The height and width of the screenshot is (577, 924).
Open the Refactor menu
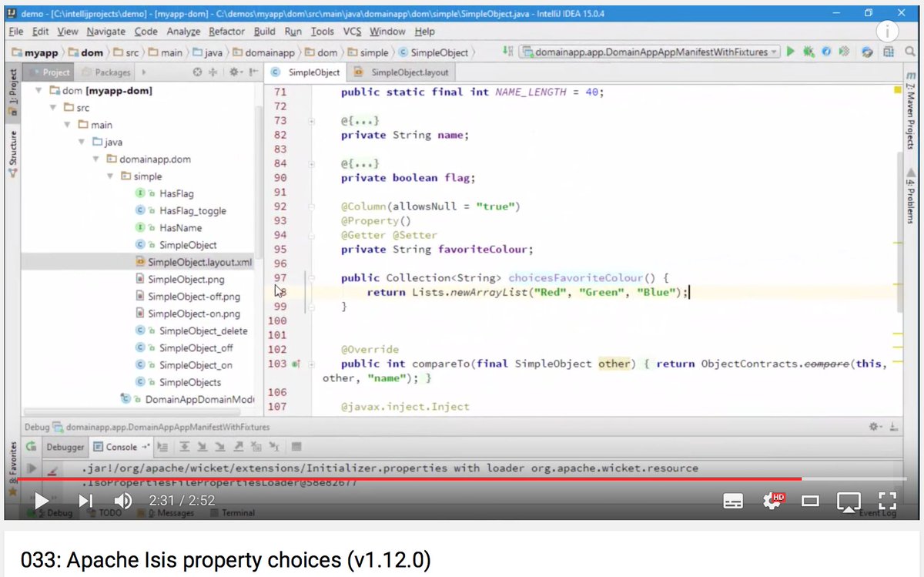click(226, 32)
